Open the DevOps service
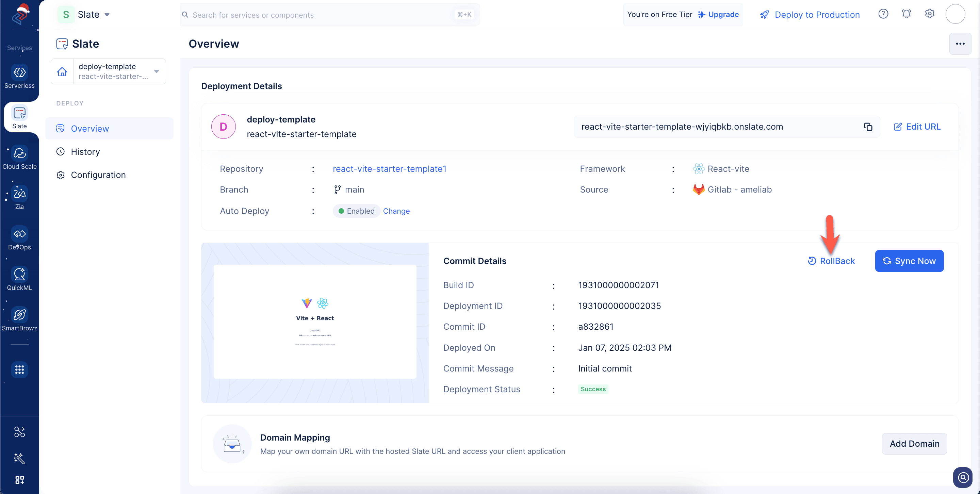Screen dimensions: 980x494 (19, 238)
